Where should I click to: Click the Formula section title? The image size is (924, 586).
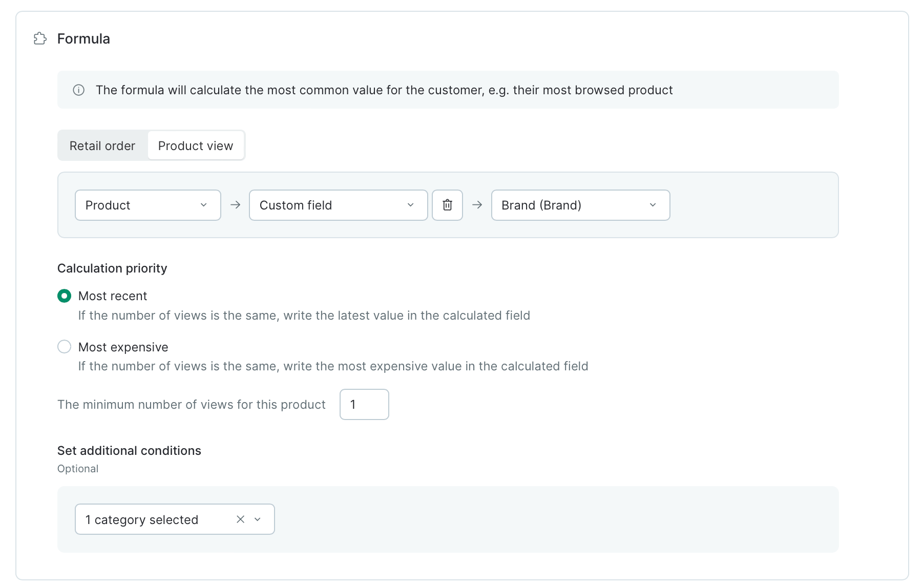83,39
